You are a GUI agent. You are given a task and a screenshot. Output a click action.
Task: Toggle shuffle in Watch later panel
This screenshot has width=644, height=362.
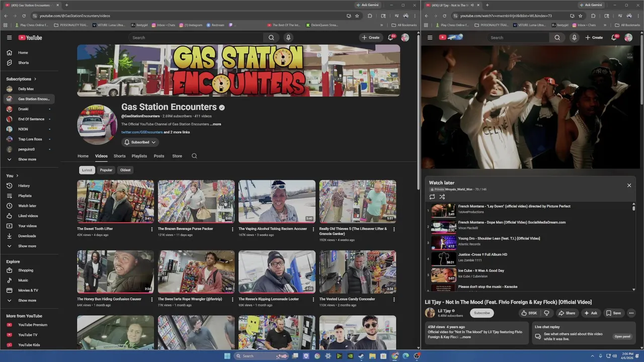tap(442, 197)
